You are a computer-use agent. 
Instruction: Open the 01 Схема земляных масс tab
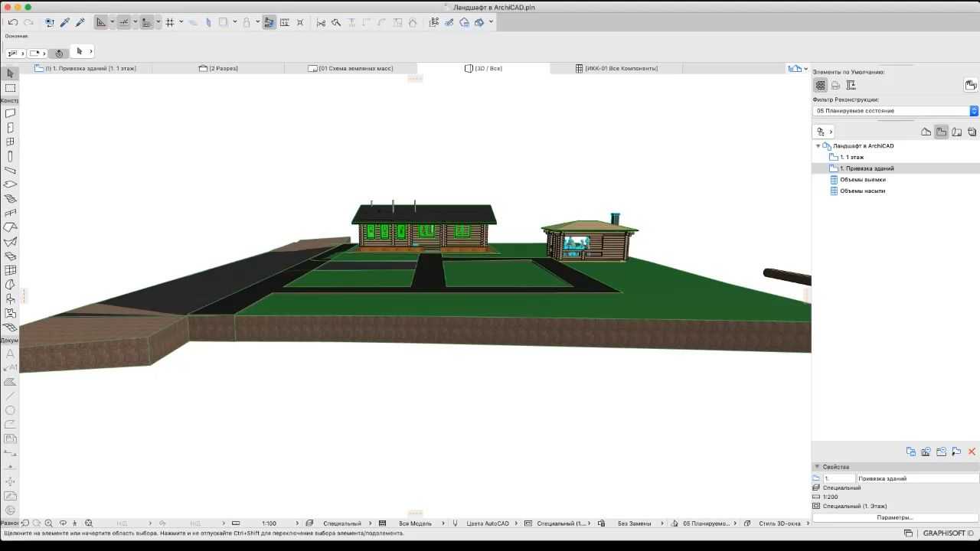coord(351,68)
